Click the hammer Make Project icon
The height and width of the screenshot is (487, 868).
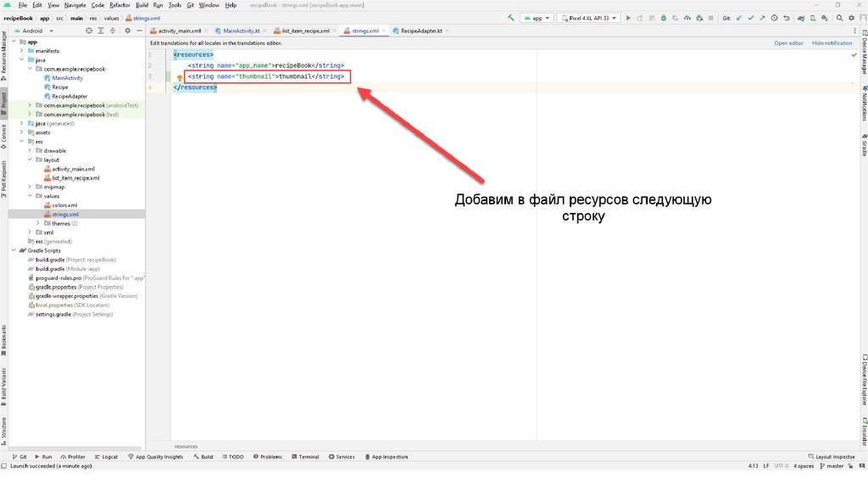click(x=512, y=18)
